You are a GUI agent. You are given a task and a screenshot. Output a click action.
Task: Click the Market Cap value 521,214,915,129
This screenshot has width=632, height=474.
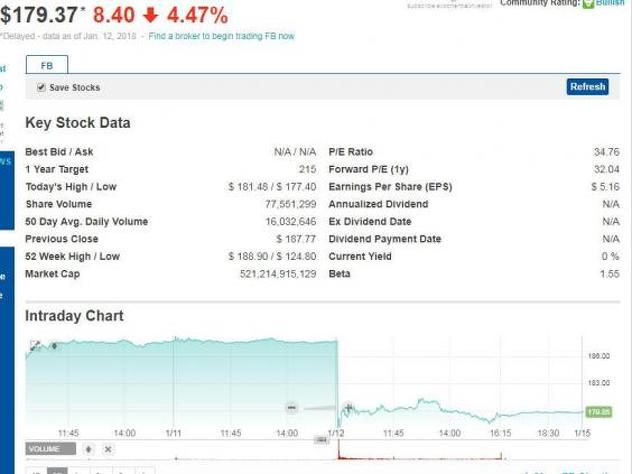pos(277,274)
